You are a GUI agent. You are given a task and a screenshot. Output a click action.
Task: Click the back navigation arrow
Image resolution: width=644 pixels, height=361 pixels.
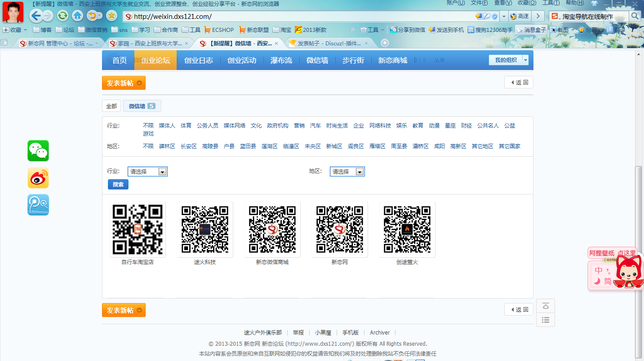point(35,15)
